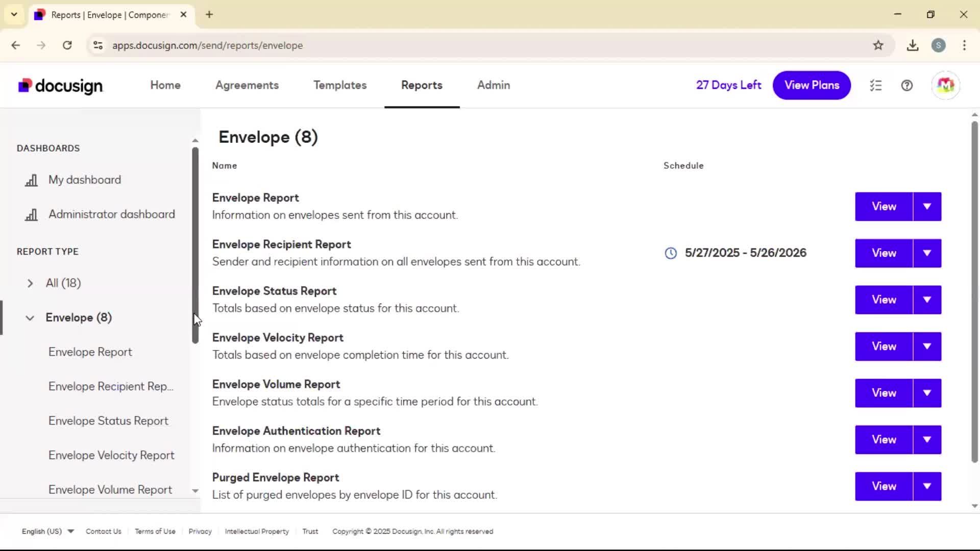Collapse the Envelope (8) chevron
The height and width of the screenshot is (551, 980).
point(30,318)
